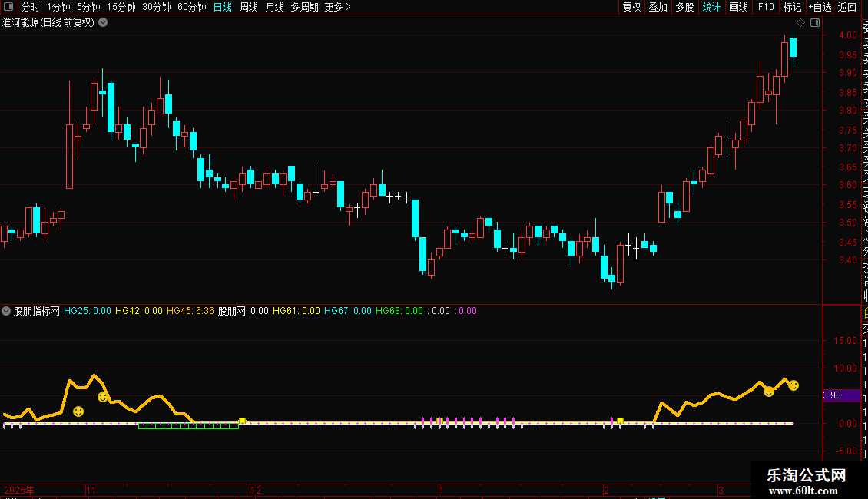The width and height of the screenshot is (868, 499).
Task: Toggle the 统计 statistics button
Action: pos(711,7)
